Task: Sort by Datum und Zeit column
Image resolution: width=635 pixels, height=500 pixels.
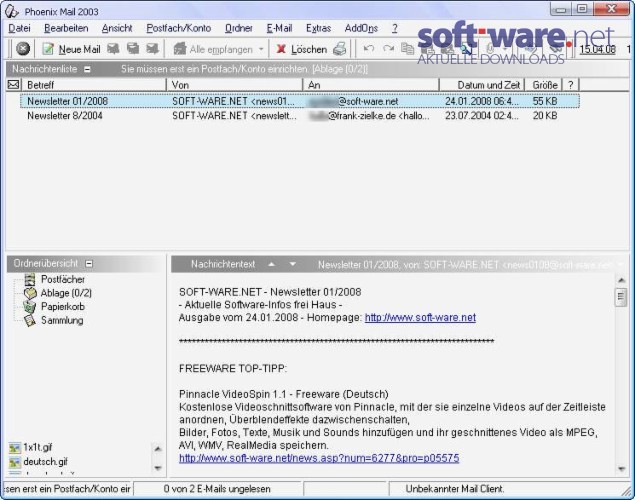Action: (x=482, y=85)
